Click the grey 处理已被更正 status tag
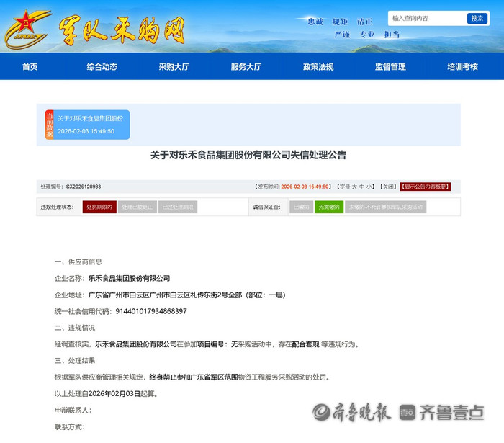504x443 pixels. coord(138,207)
